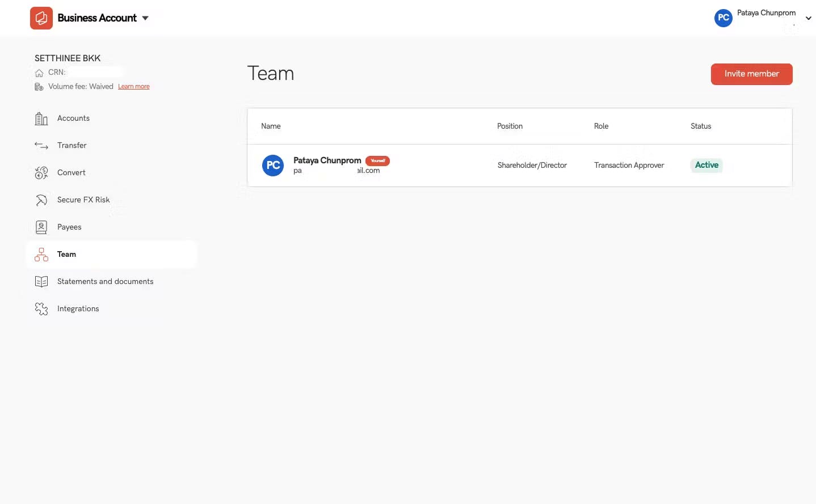
Task: Click the PC avatar in the top header
Action: tap(724, 18)
